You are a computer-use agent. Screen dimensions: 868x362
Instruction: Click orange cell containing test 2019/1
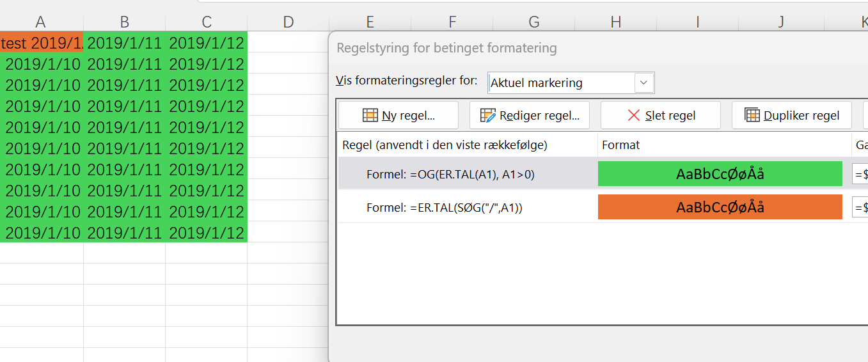click(x=42, y=43)
